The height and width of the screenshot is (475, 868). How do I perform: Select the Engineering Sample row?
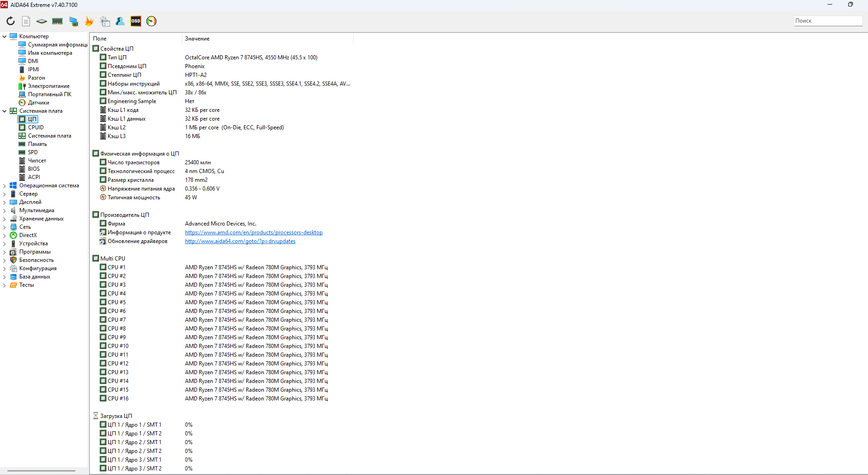[x=221, y=101]
